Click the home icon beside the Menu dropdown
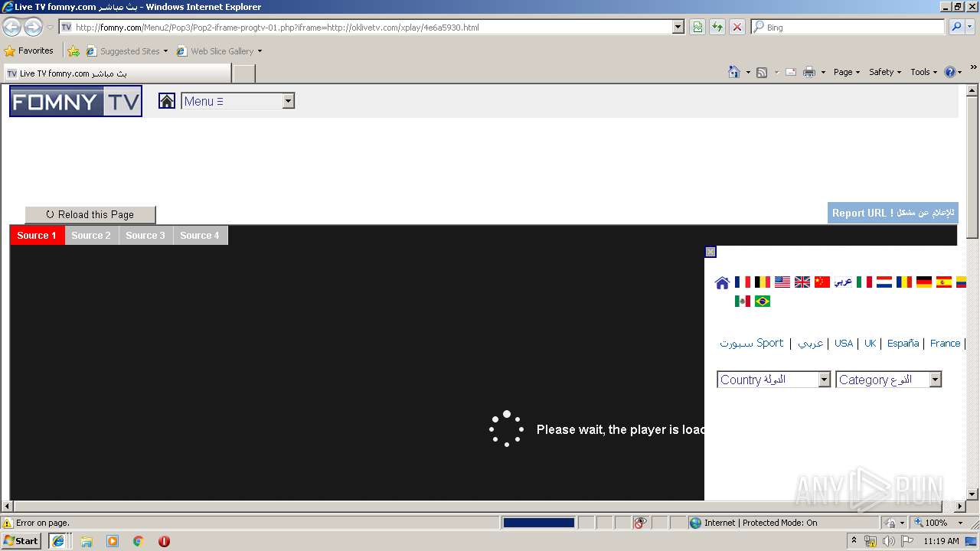Viewport: 980px width, 551px height. coord(167,101)
